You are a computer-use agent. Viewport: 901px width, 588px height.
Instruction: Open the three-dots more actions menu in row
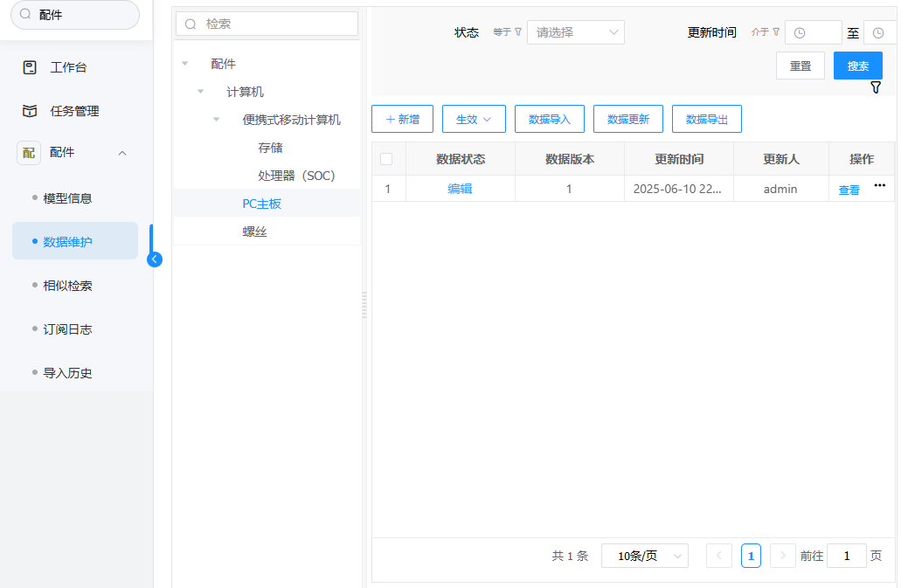tap(879, 185)
